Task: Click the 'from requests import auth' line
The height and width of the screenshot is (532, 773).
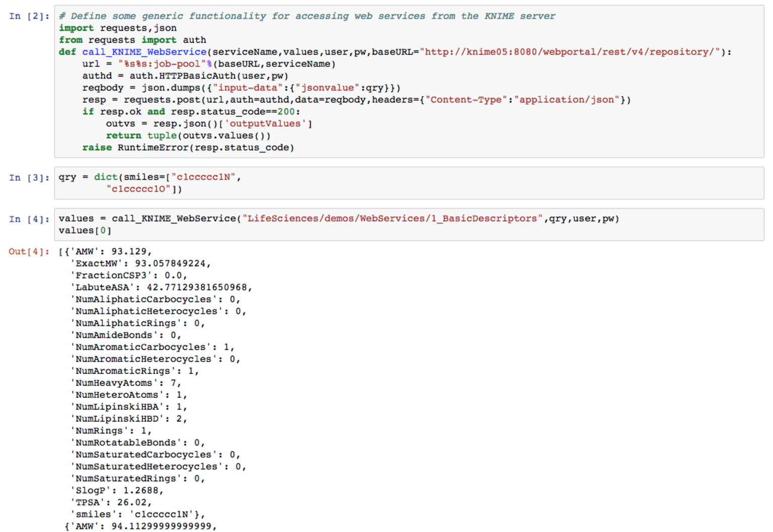Action: tap(132, 40)
